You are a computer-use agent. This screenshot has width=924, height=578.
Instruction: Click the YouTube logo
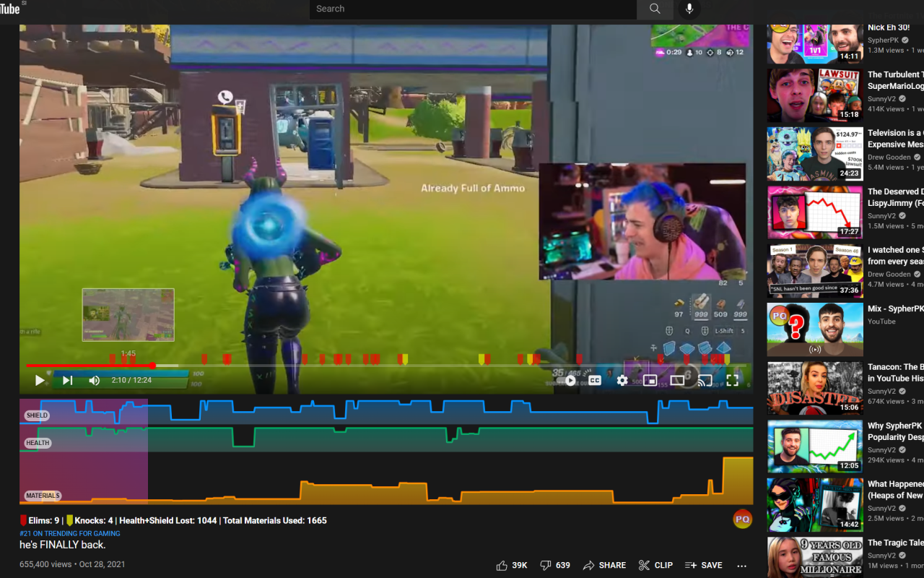pyautogui.click(x=10, y=8)
